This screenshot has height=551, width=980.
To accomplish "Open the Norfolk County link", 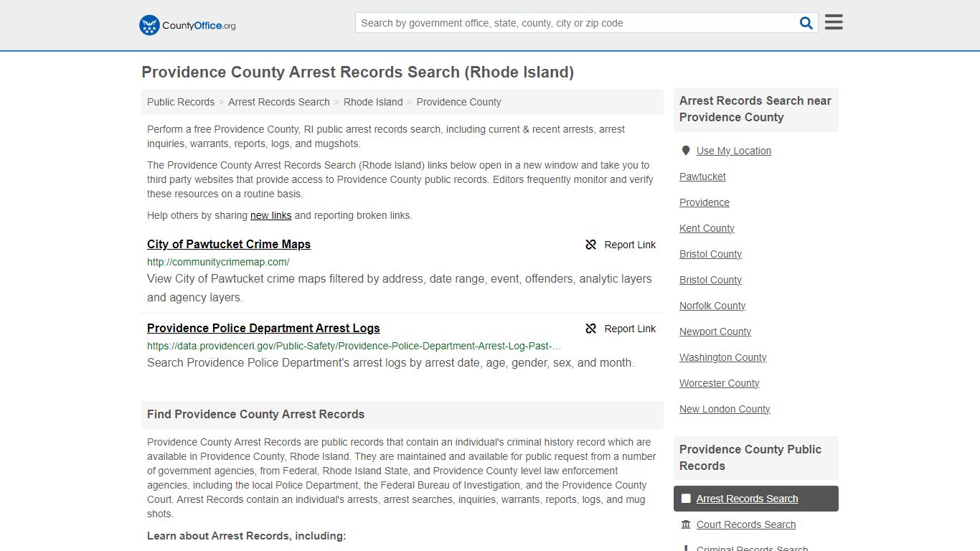I will 712,306.
